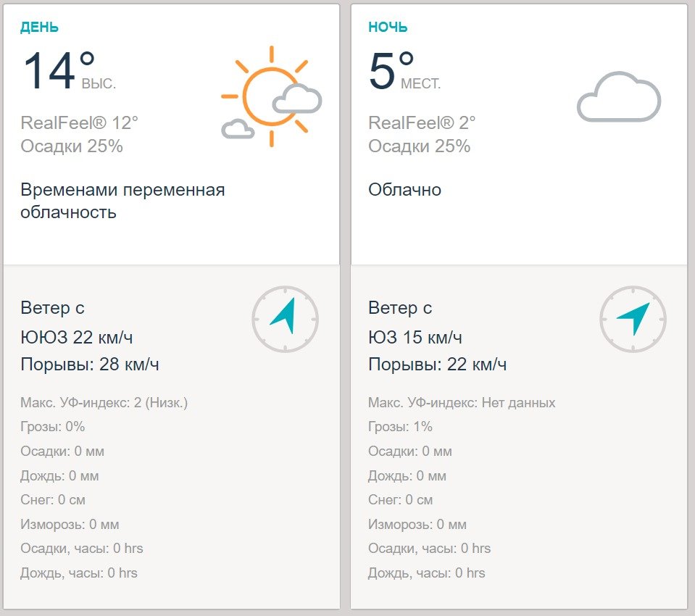Click the Осадки 25% day precipitation label
The height and width of the screenshot is (616, 695).
coord(71,147)
